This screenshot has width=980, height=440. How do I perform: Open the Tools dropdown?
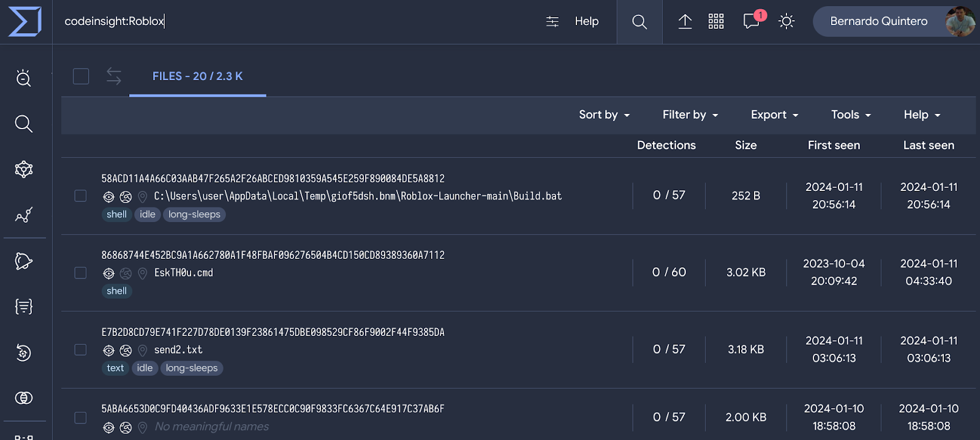pyautogui.click(x=851, y=115)
